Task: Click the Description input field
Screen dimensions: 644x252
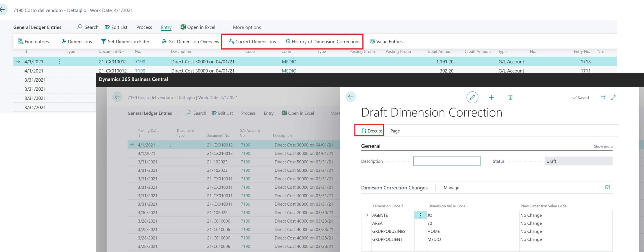Action: [x=447, y=161]
